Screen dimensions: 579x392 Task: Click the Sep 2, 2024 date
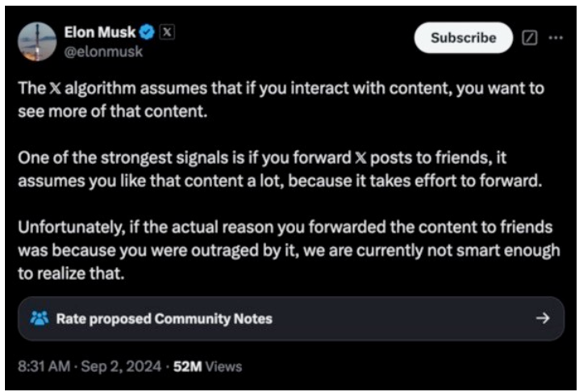[121, 366]
